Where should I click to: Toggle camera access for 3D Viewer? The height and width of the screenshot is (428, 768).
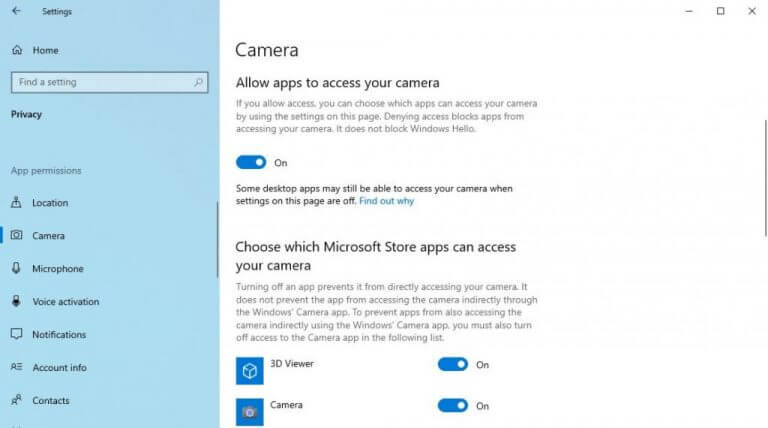click(x=453, y=364)
